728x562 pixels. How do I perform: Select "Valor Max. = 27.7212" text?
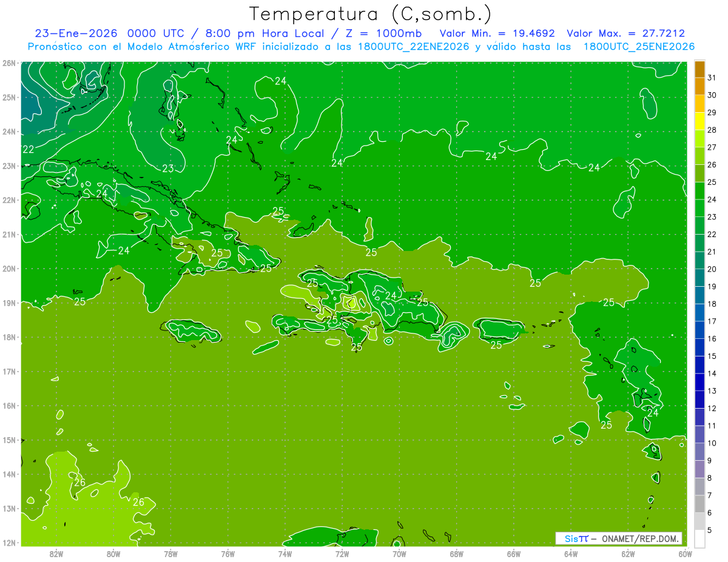(x=625, y=33)
